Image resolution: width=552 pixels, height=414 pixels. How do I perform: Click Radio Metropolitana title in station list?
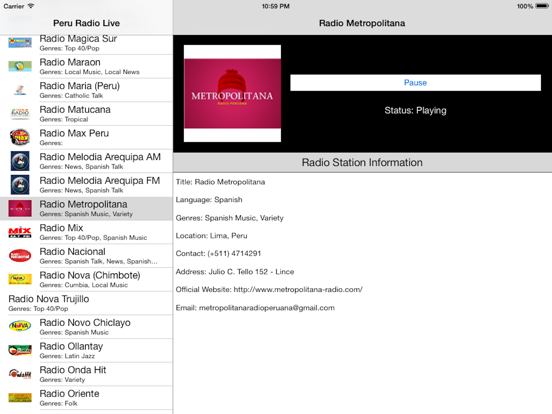click(83, 204)
